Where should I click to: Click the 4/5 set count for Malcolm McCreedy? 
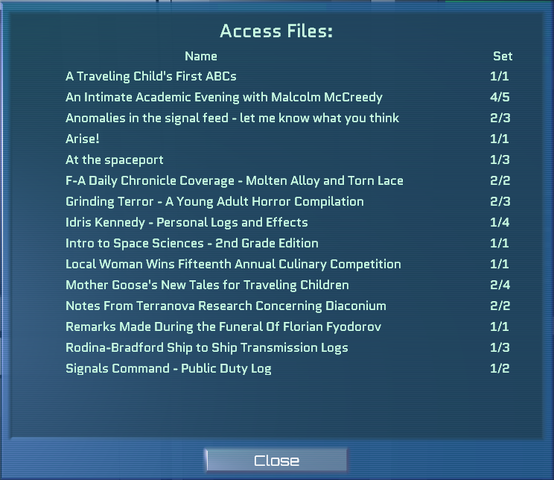[500, 97]
